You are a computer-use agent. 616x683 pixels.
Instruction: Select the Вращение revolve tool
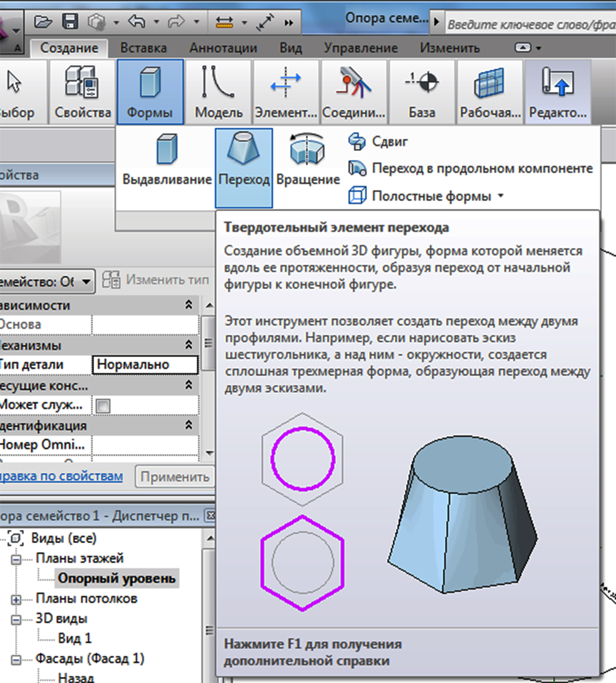coord(307,159)
